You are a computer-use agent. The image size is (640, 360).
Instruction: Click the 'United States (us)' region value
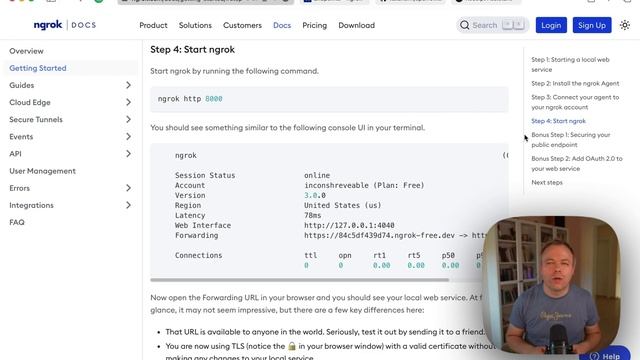(342, 205)
